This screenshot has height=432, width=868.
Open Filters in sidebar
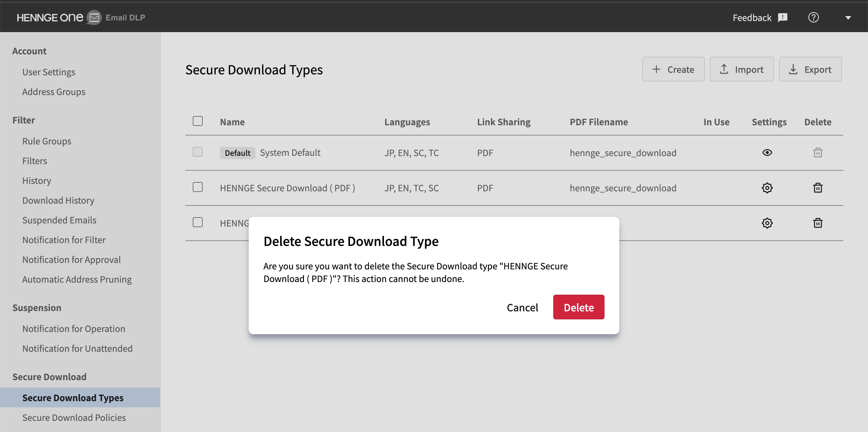click(35, 161)
